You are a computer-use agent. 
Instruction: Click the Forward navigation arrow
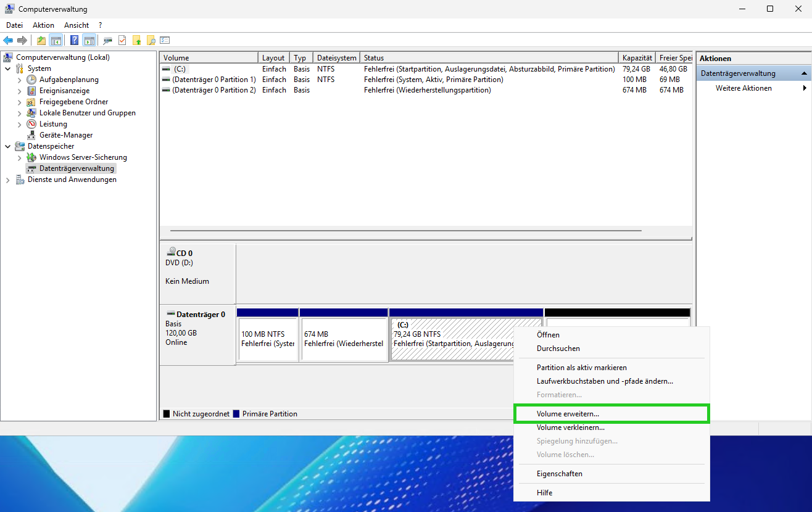pyautogui.click(x=23, y=39)
